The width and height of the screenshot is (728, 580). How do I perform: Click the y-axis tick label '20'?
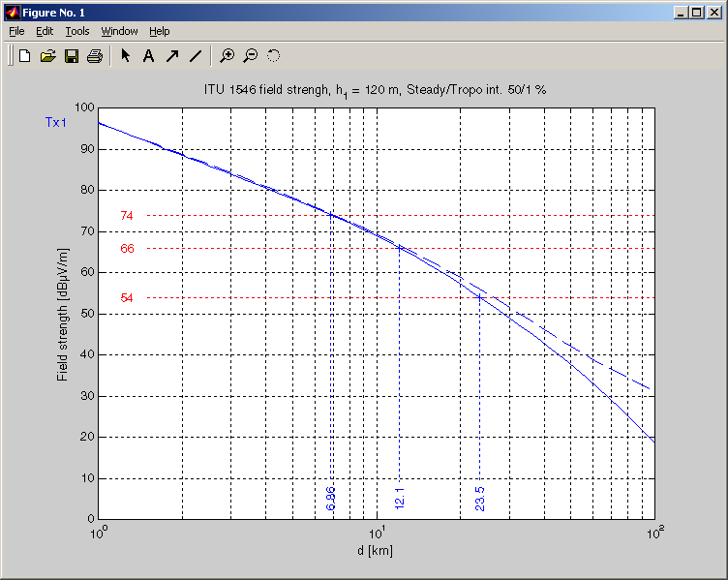point(88,437)
